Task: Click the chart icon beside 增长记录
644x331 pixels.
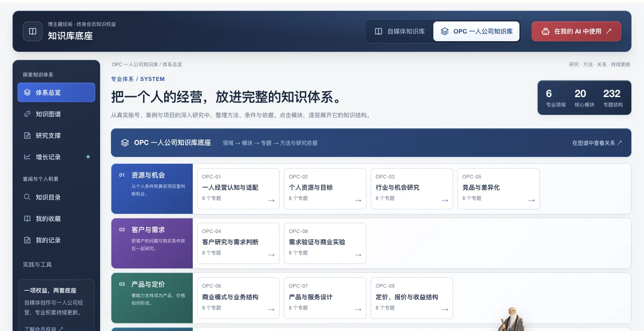Action: (x=27, y=157)
